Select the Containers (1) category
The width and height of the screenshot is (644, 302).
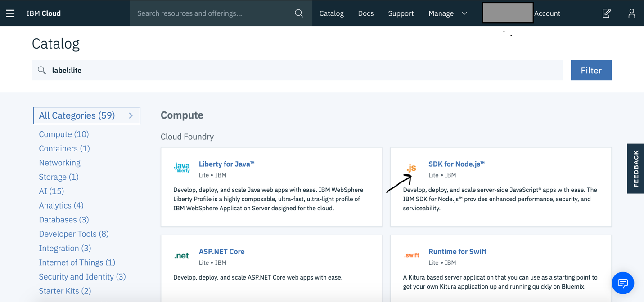tap(64, 148)
